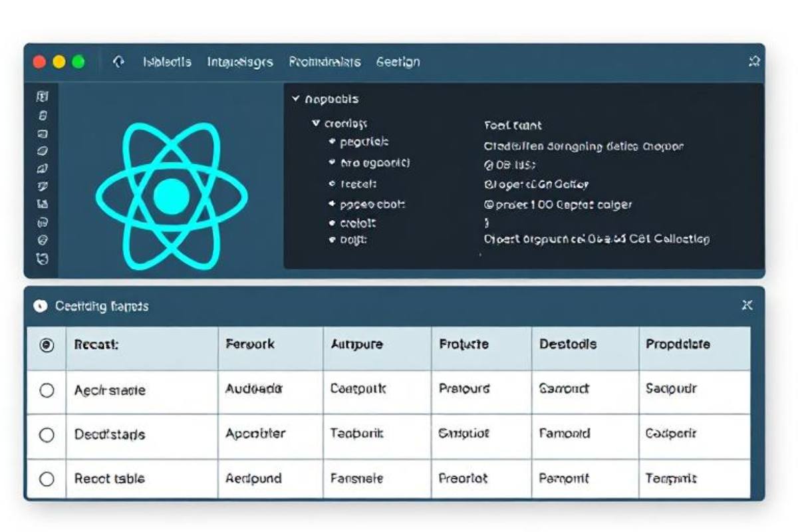Viewport: 798px width, 532px height.
Task: Click the 'Fansnele' cell in the 'Reoct table' row
Action: coord(377,479)
